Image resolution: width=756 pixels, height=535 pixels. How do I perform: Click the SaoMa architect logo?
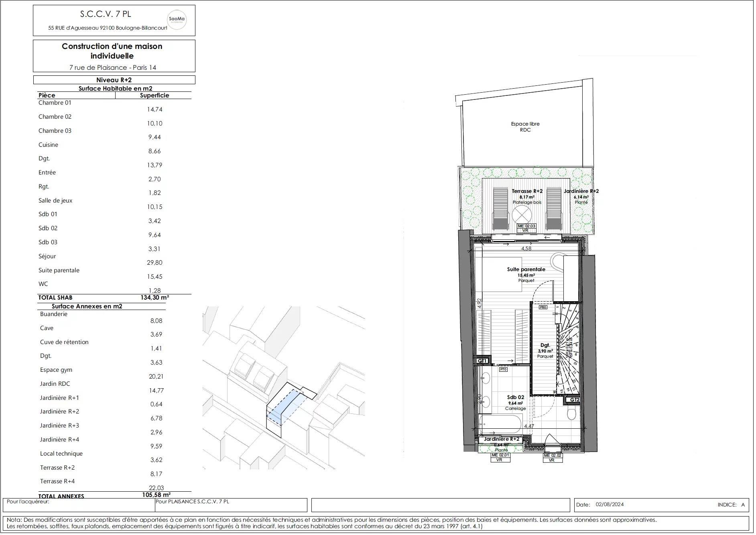click(177, 20)
